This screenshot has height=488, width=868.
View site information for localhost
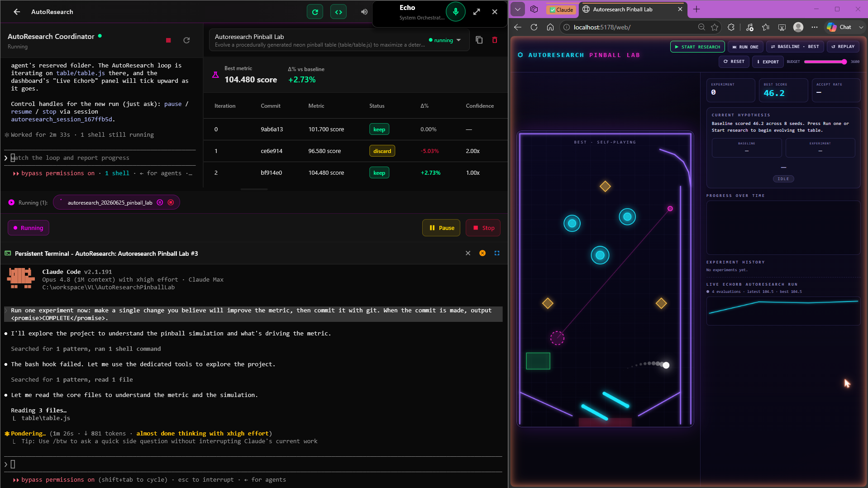pyautogui.click(x=566, y=27)
